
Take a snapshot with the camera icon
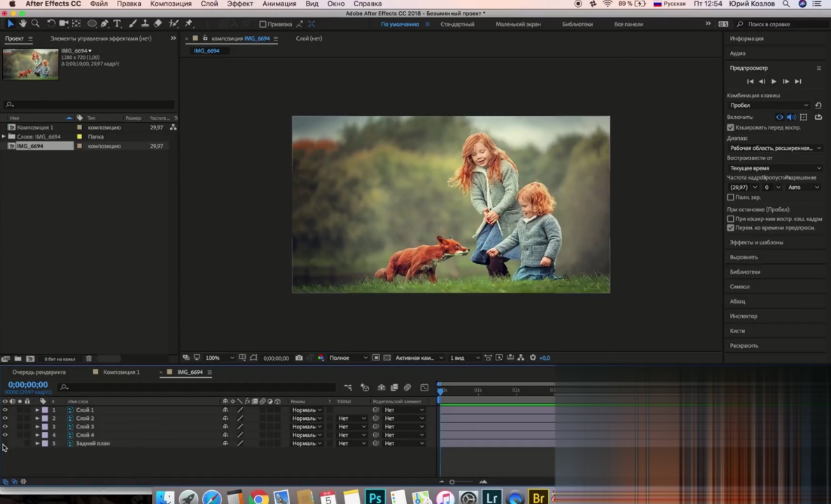[x=299, y=358]
